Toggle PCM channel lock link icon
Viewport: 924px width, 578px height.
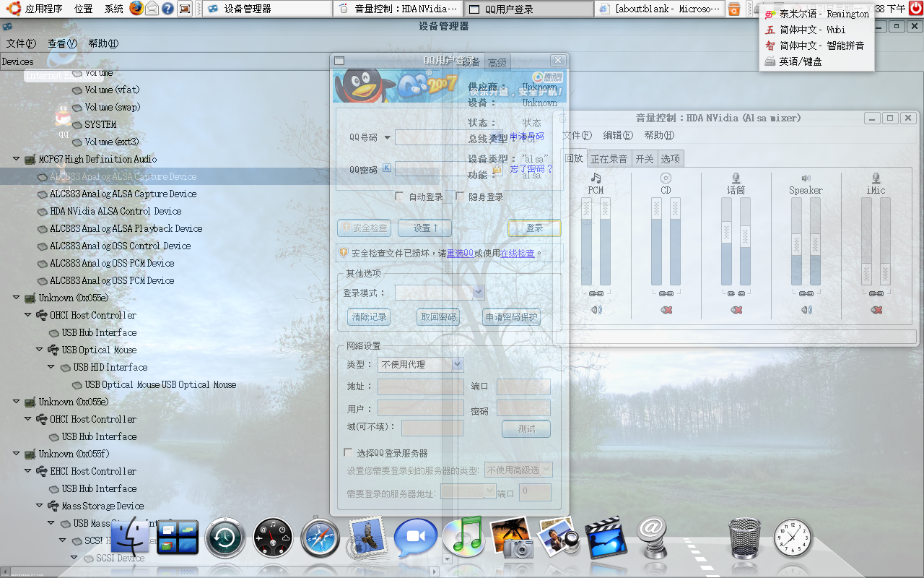(596, 293)
